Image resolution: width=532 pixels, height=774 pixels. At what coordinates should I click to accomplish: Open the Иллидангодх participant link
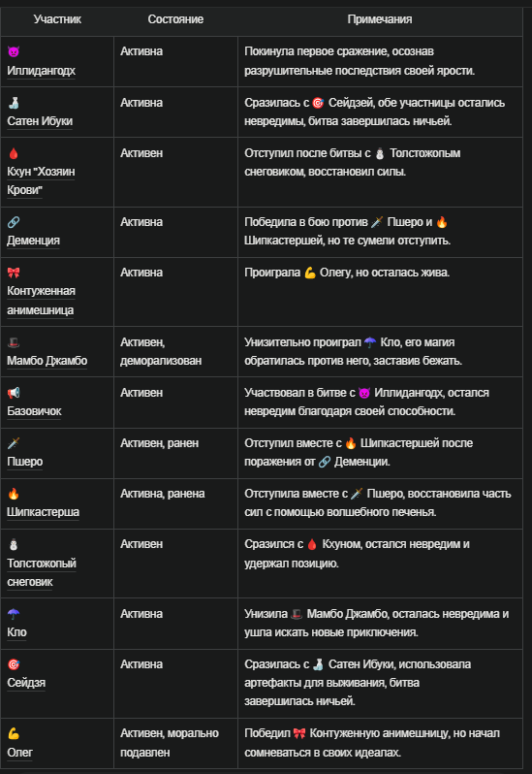(x=41, y=71)
